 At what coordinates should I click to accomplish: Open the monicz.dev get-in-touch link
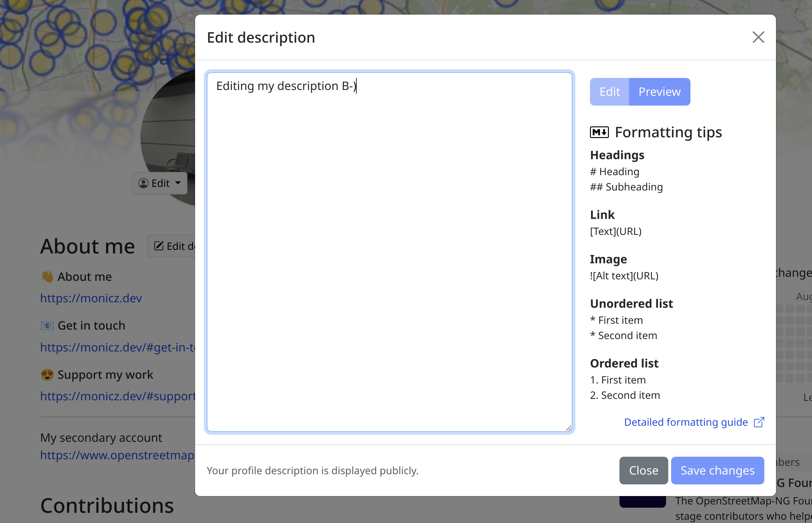point(117,347)
